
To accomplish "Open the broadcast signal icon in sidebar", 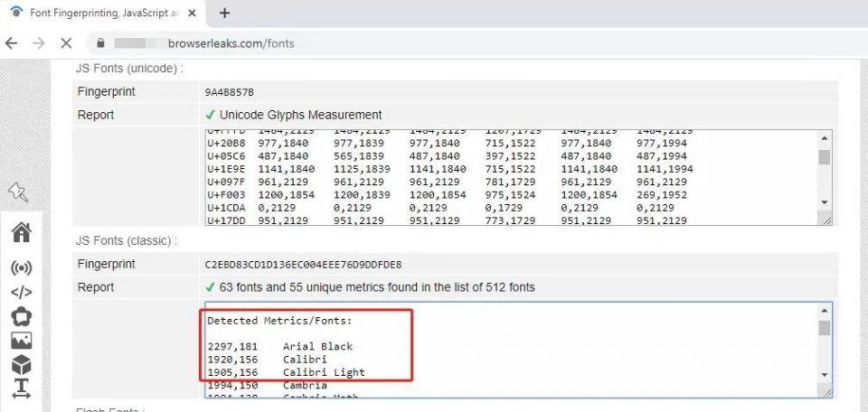I will [x=21, y=268].
